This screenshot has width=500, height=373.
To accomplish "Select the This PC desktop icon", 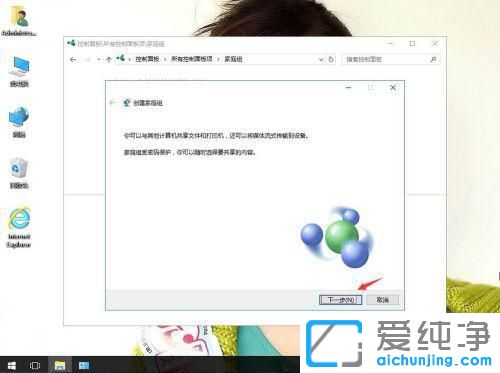I will (19, 72).
